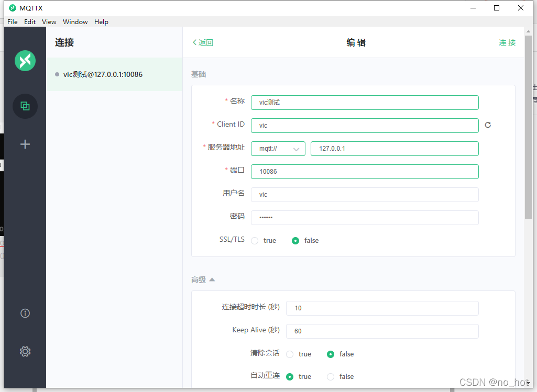Viewport: 537px width, 392px height.
Task: Click the 密码 password field
Action: pyautogui.click(x=365, y=218)
